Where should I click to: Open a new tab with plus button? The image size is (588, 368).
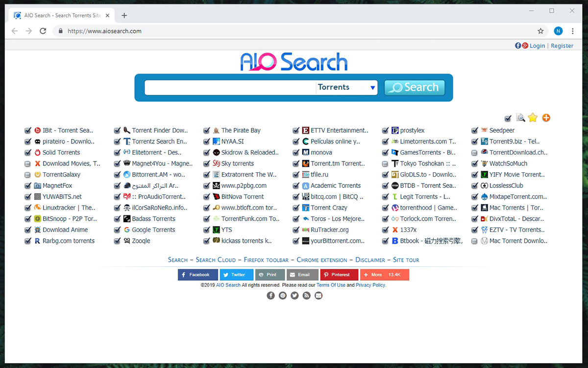coord(124,15)
